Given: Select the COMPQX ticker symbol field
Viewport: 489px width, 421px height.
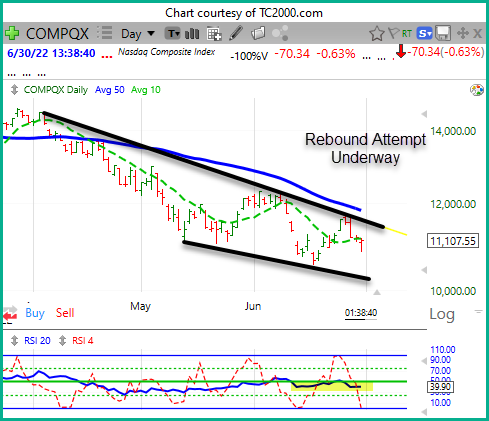Looking at the screenshot, I should [57, 34].
